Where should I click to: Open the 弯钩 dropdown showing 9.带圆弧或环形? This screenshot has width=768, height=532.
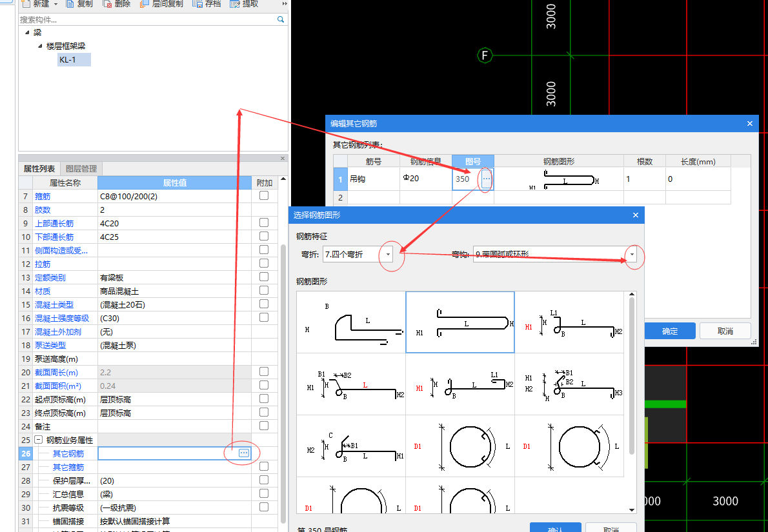click(632, 255)
